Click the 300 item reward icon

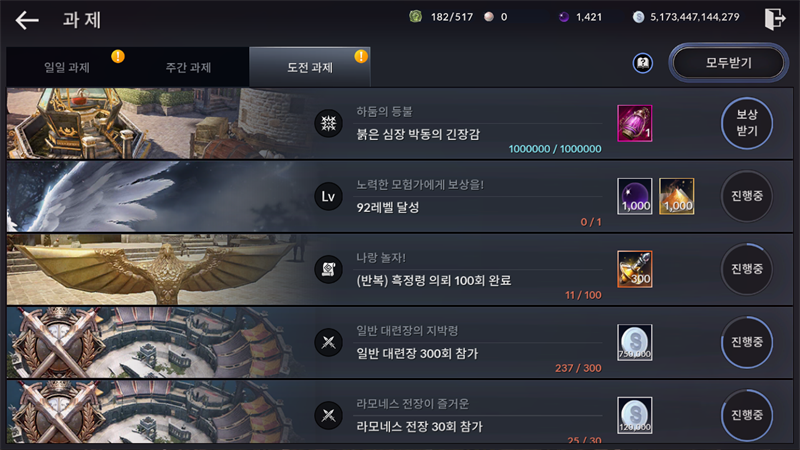tap(635, 269)
